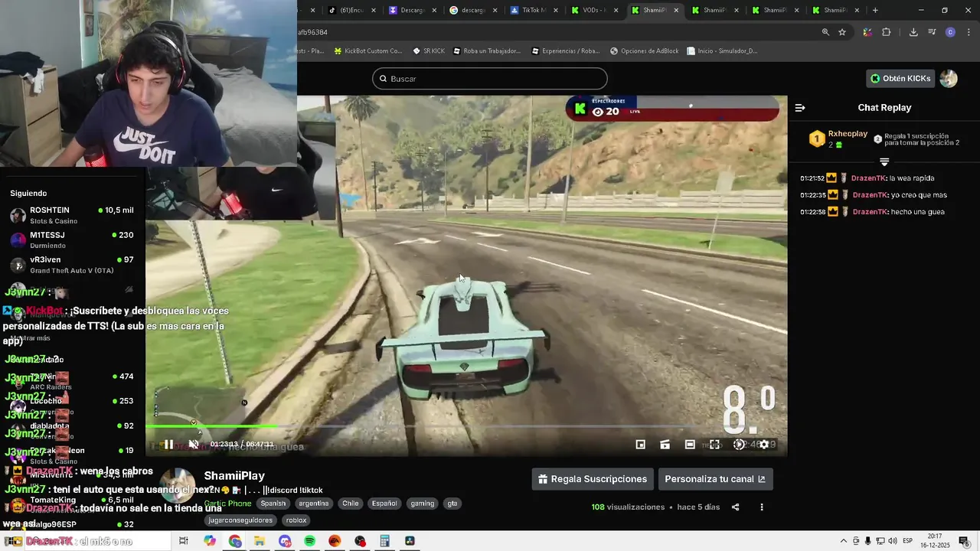Pause the VOD playback

tap(168, 445)
